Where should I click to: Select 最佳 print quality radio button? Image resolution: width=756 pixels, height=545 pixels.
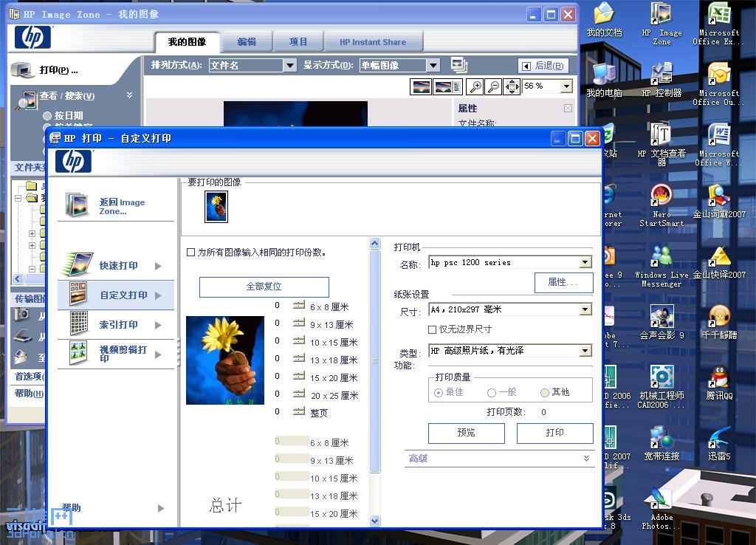pyautogui.click(x=439, y=393)
